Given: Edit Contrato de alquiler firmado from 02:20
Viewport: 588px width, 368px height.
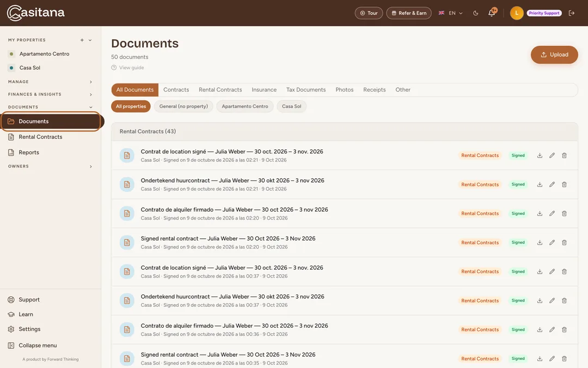Looking at the screenshot, I should point(552,213).
